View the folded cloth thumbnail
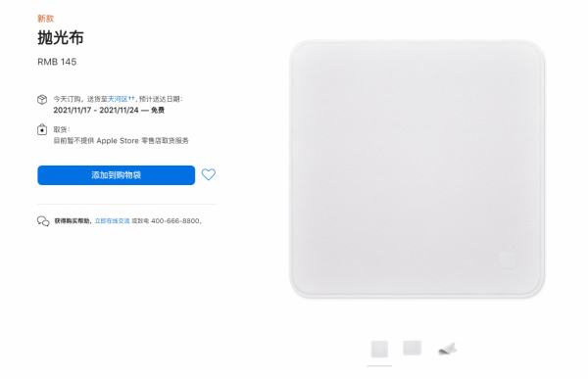Image resolution: width=588 pixels, height=379 pixels. [448, 349]
